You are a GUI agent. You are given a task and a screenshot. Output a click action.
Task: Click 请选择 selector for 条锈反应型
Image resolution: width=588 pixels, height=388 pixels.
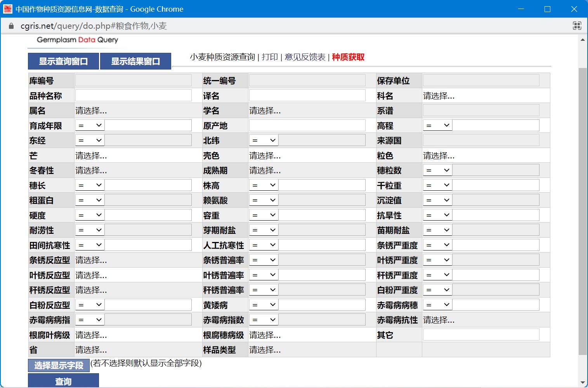click(x=91, y=260)
